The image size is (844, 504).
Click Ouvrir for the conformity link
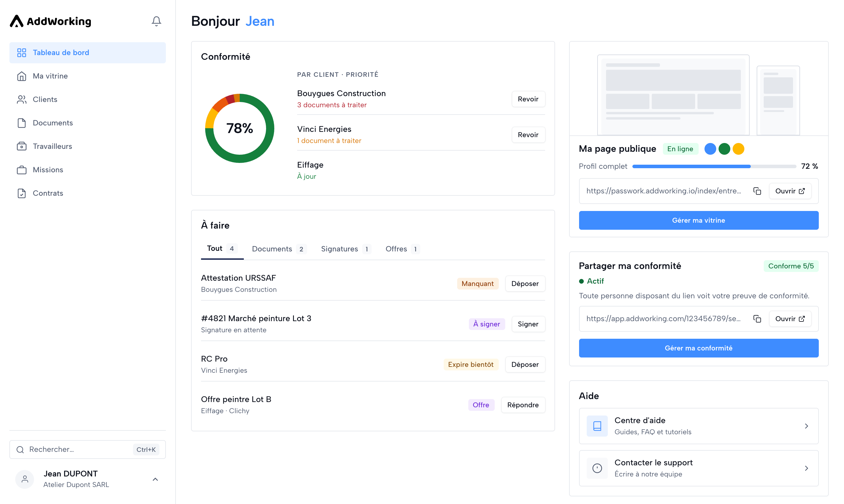(x=790, y=319)
